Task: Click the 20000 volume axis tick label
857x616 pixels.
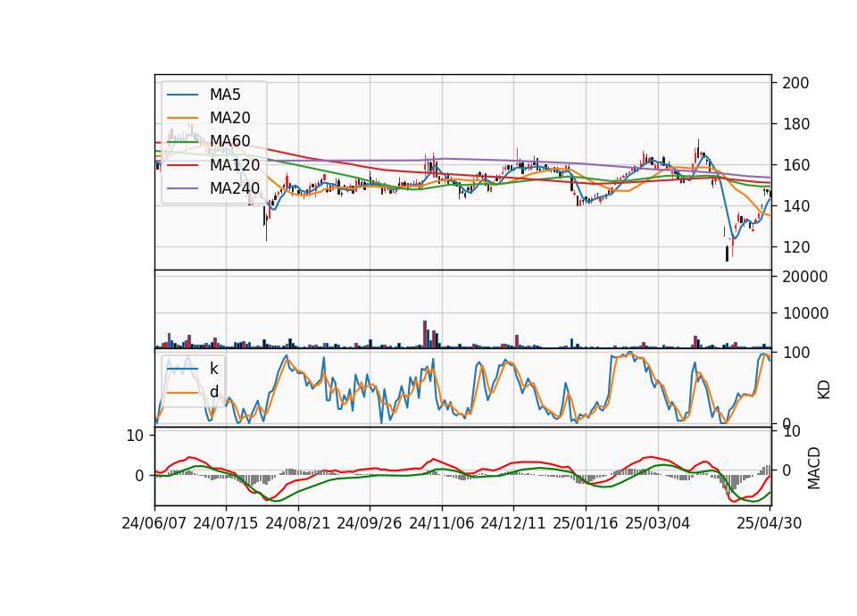Action: [805, 277]
